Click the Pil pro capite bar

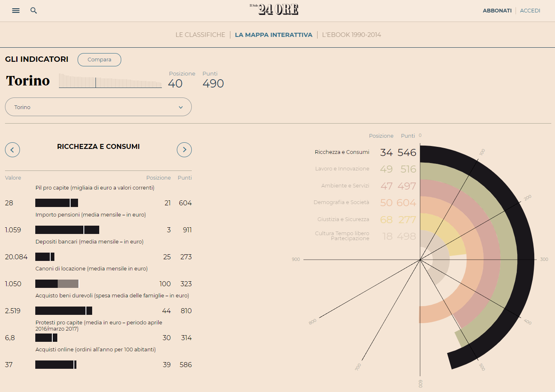tap(56, 203)
